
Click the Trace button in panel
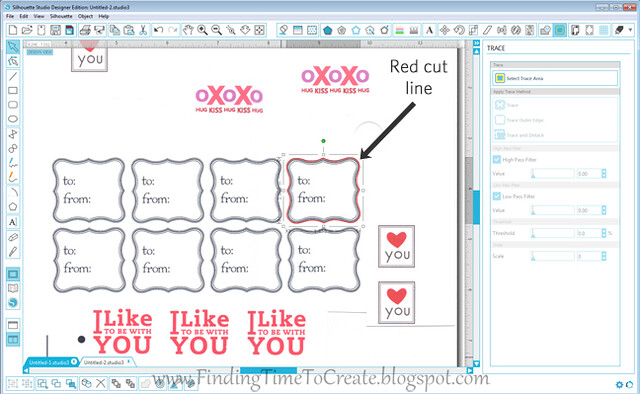(507, 105)
